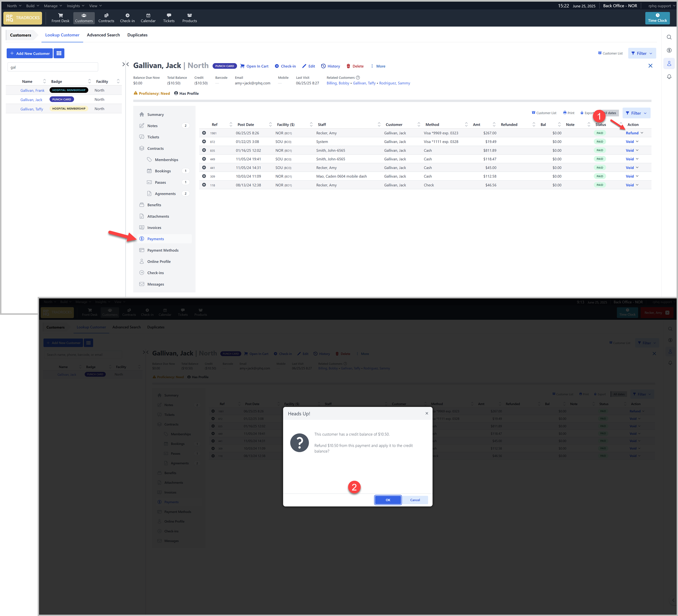678x616 pixels.
Task: Switch to Advanced Search tab
Action: (x=103, y=35)
